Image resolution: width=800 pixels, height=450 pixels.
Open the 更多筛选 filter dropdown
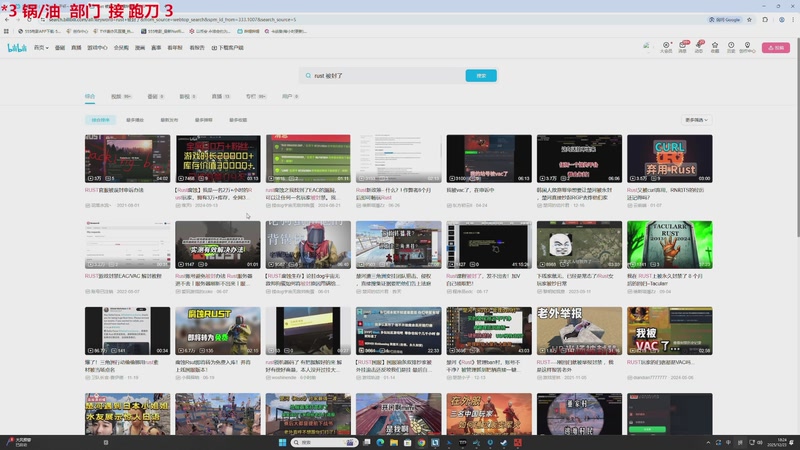(696, 120)
